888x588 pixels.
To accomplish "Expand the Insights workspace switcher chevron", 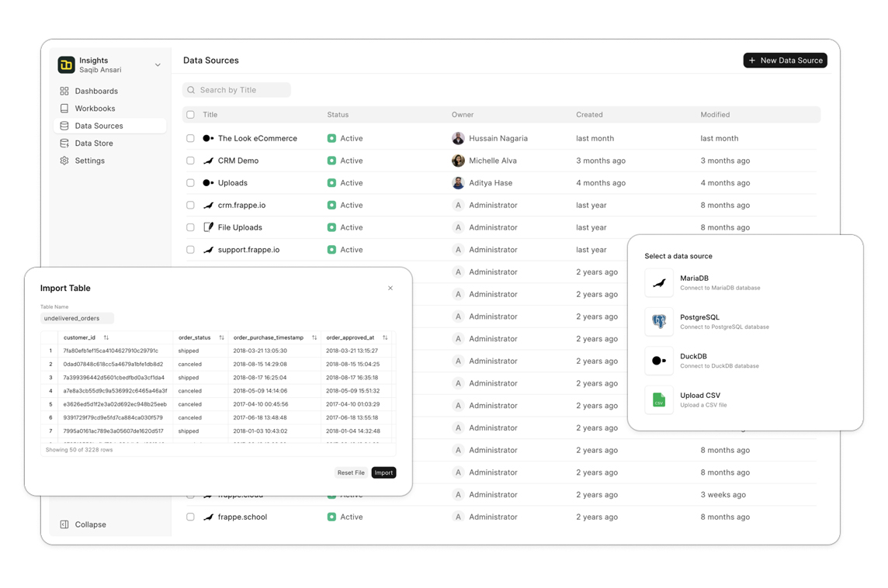I will tap(158, 65).
